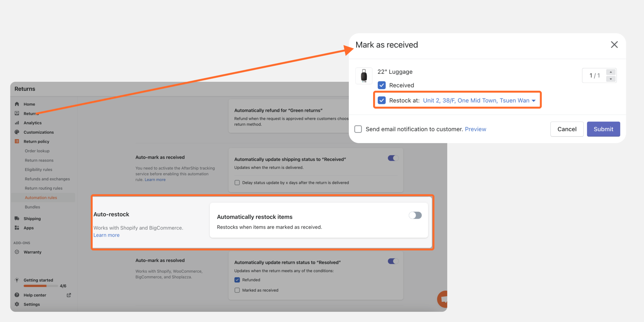Click the Returns page header title

tap(25, 89)
